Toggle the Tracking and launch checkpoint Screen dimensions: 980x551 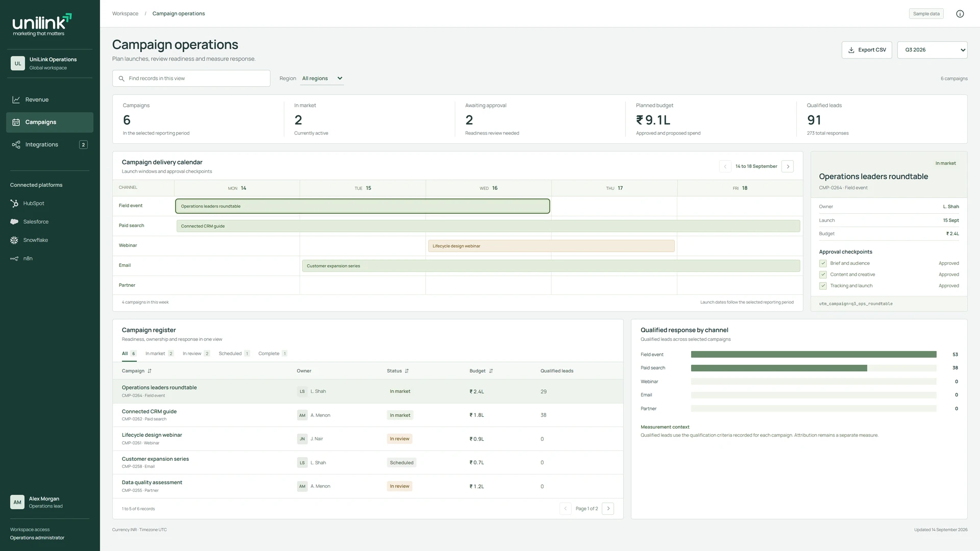[823, 286]
